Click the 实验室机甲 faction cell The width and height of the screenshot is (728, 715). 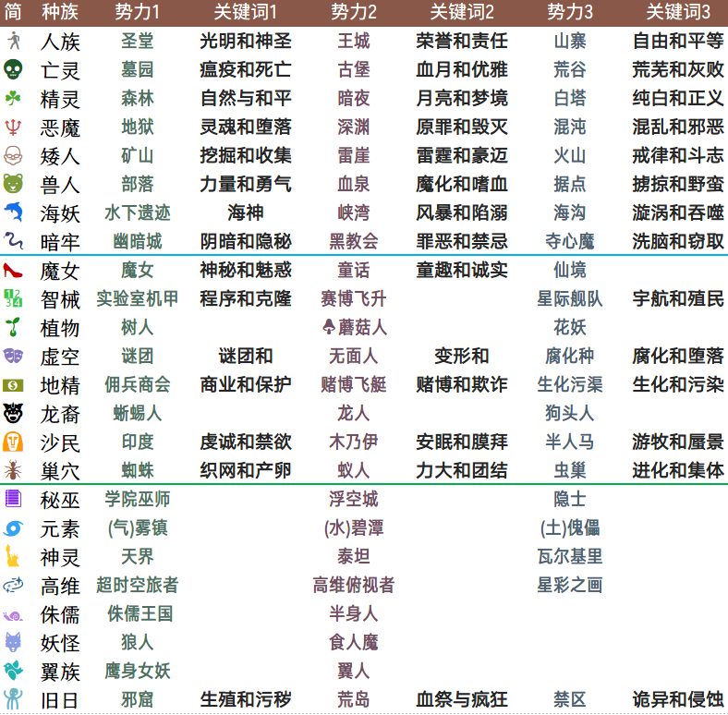point(137,298)
